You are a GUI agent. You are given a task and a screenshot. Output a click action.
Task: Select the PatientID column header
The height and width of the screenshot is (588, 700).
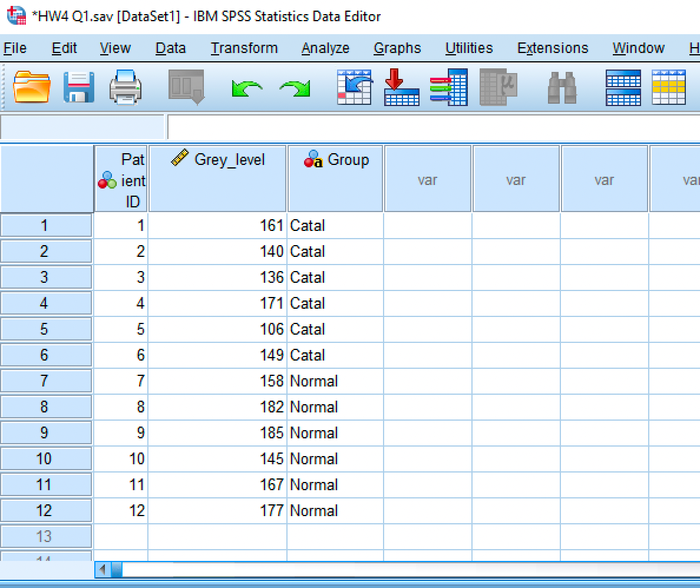pos(121,179)
